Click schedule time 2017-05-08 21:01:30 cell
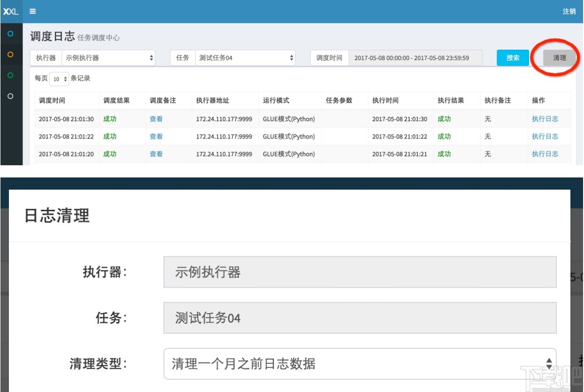The image size is (584, 392). (66, 119)
